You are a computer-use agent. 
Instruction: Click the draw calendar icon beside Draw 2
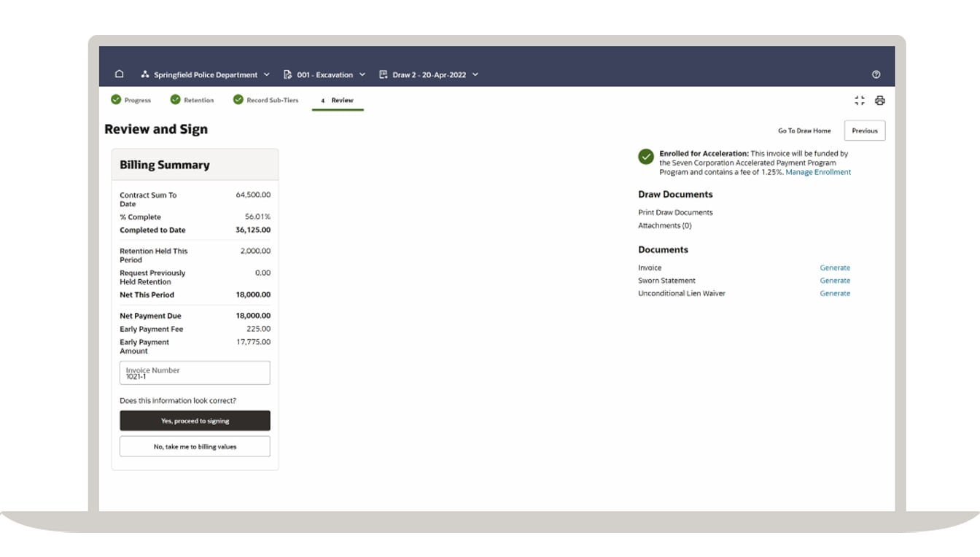pyautogui.click(x=382, y=74)
